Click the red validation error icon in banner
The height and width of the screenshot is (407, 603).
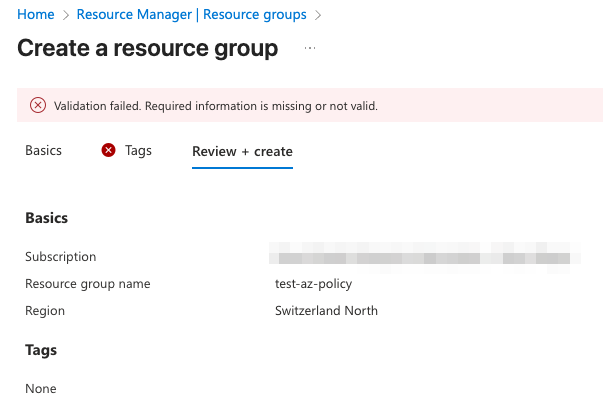[38, 105]
